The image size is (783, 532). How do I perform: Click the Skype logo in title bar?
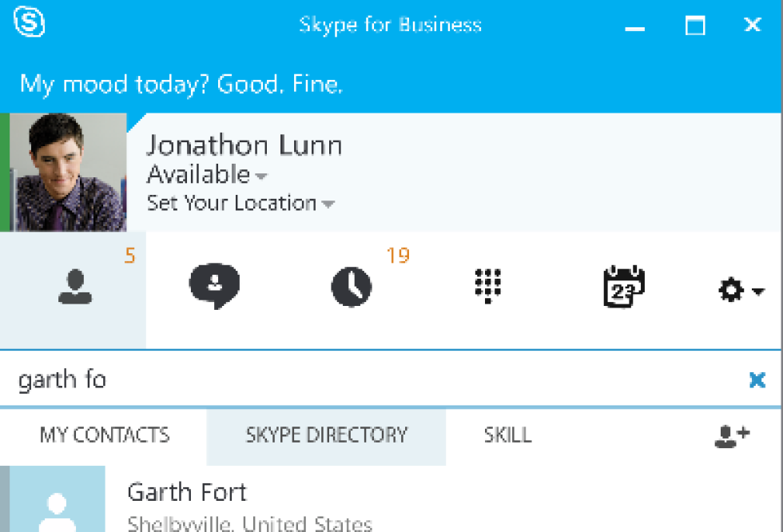pyautogui.click(x=30, y=23)
